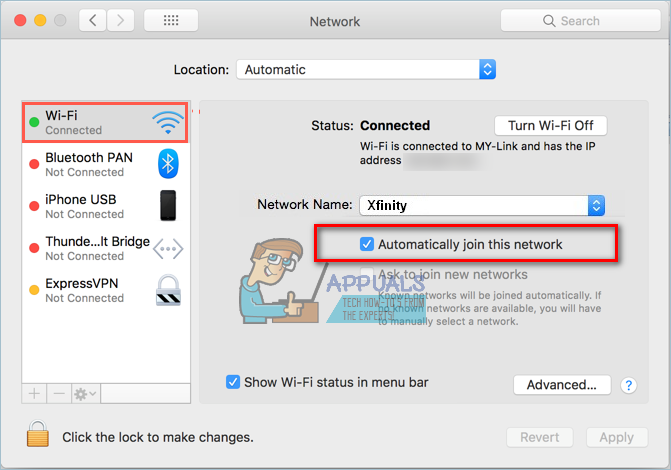Image resolution: width=671 pixels, height=470 pixels.
Task: Click the Thunderbolt Bridge arrows icon
Action: tap(168, 249)
